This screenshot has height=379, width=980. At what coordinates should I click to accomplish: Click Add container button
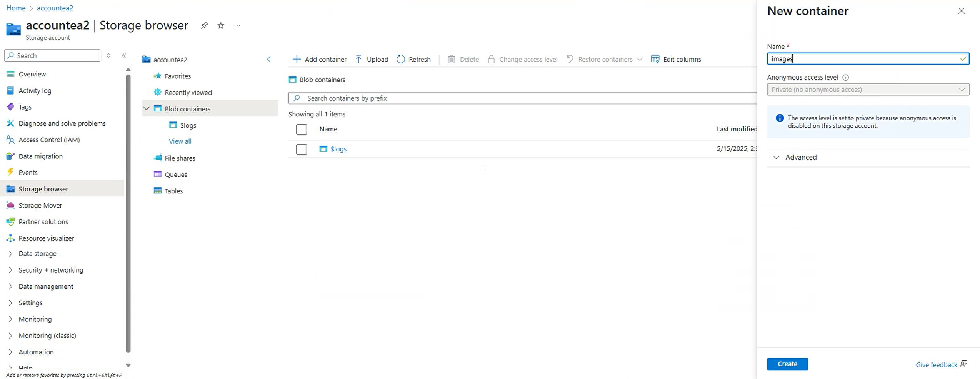pos(320,59)
